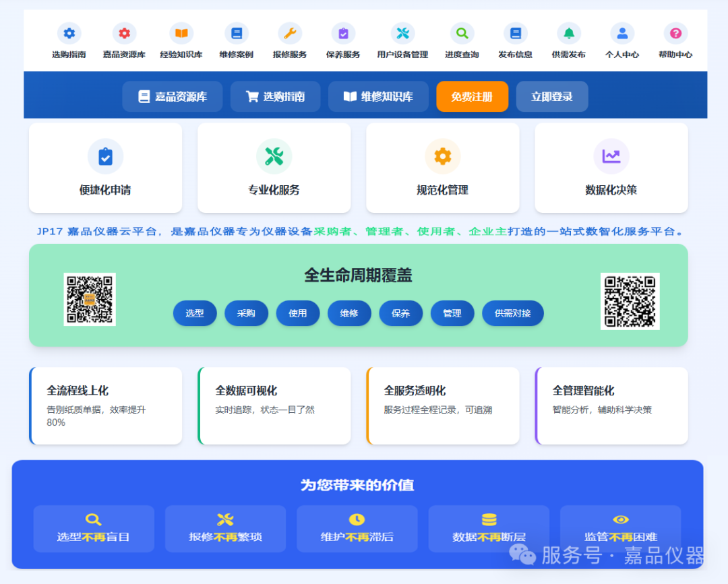Click the text 实时追踪，状态一目了然
Image resolution: width=728 pixels, height=584 pixels.
265,410
